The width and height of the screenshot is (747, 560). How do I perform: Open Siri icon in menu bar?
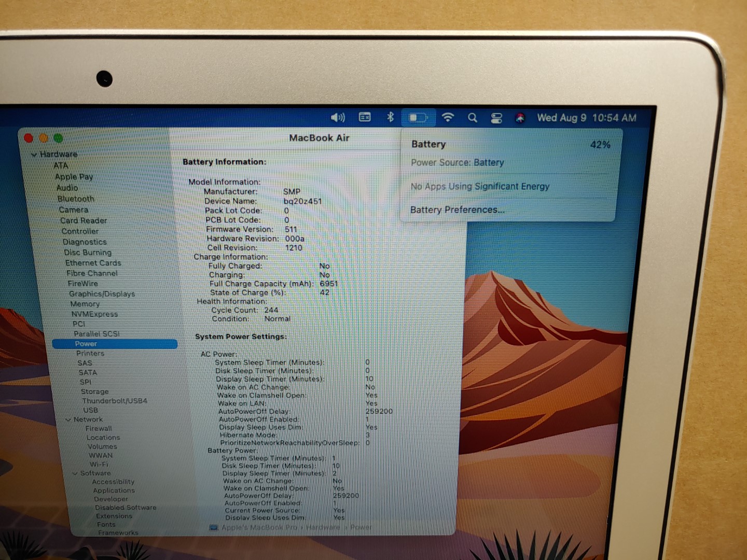(520, 118)
